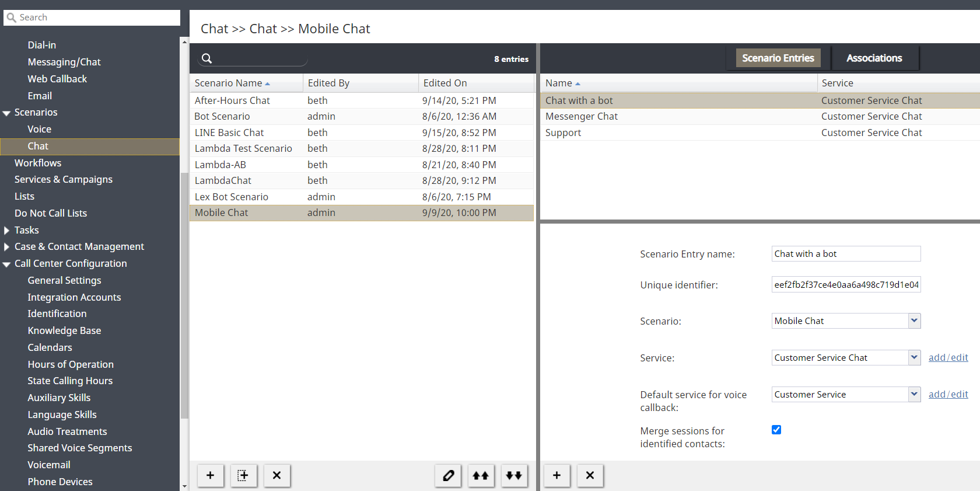Select the LambdaChat scenario row
Screen dimensions: 980x491
[x=362, y=180]
